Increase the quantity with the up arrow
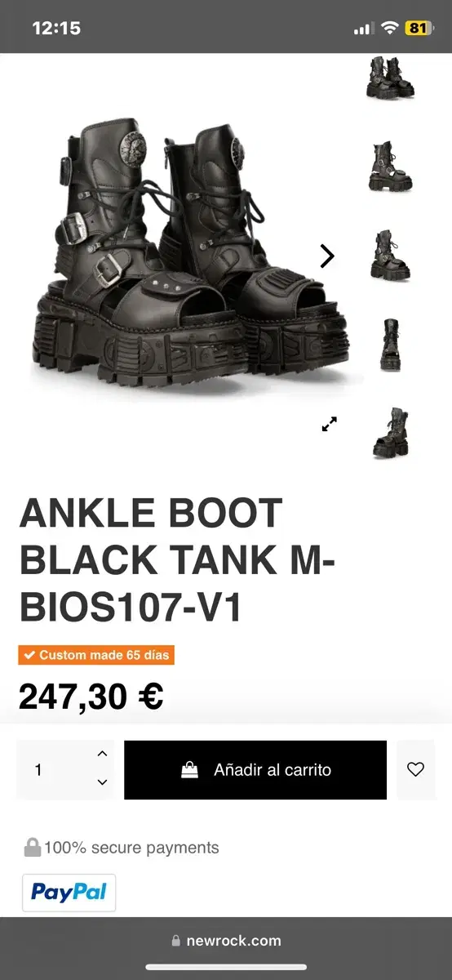This screenshot has width=452, height=980. click(x=102, y=754)
